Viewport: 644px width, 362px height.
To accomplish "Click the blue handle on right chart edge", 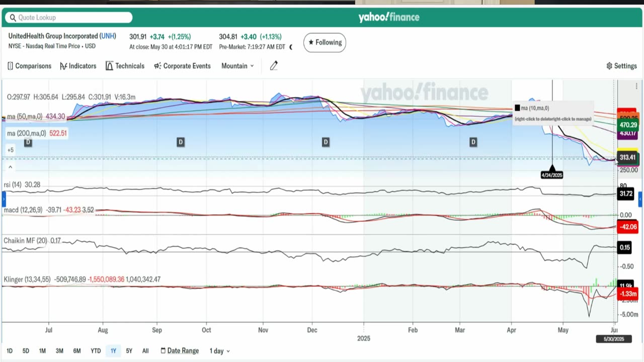I will [x=640, y=200].
